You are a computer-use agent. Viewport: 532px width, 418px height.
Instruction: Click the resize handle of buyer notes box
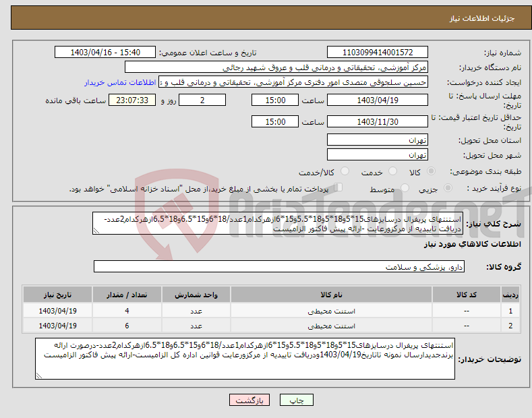(38, 376)
